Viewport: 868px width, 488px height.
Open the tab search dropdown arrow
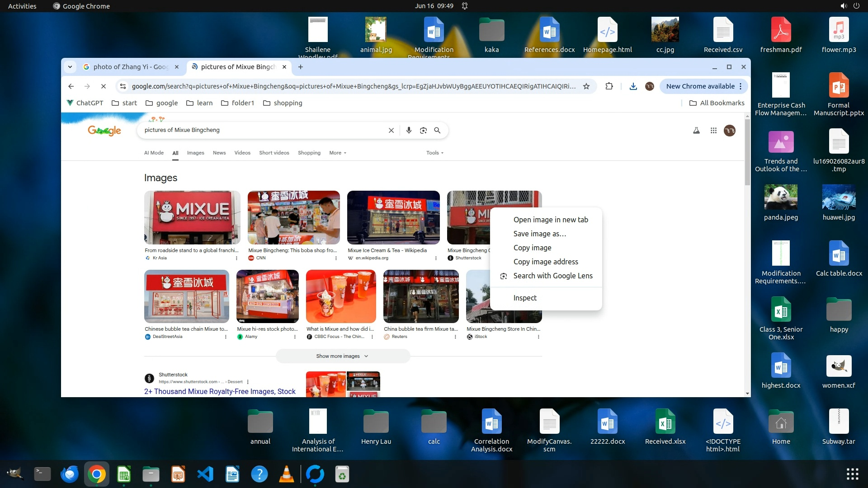coord(70,67)
